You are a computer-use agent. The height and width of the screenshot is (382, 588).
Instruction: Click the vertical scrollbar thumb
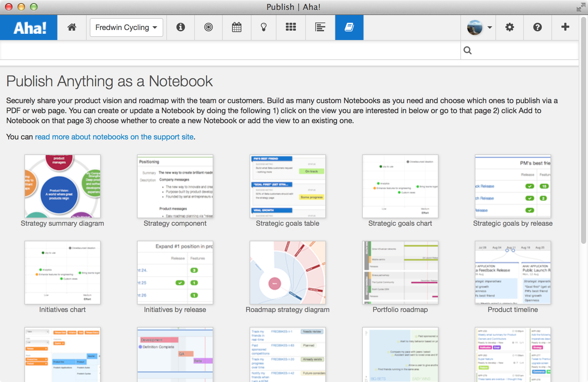pos(583,131)
